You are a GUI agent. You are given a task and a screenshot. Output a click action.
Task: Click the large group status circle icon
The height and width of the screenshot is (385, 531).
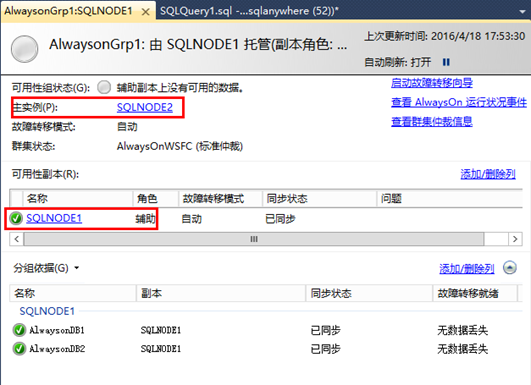(x=24, y=49)
